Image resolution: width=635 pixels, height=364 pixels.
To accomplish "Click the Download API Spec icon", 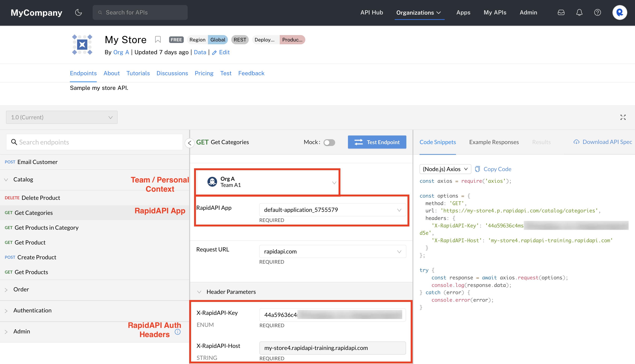I will pyautogui.click(x=575, y=142).
